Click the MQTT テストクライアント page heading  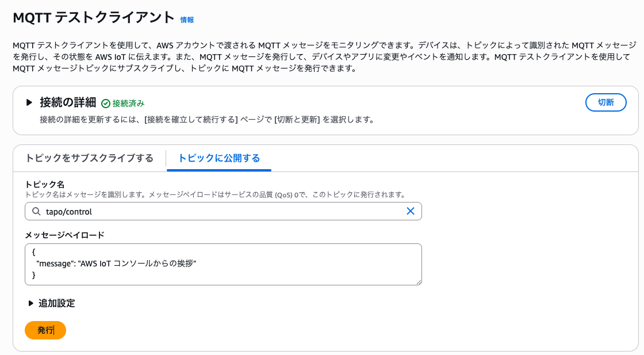point(93,17)
